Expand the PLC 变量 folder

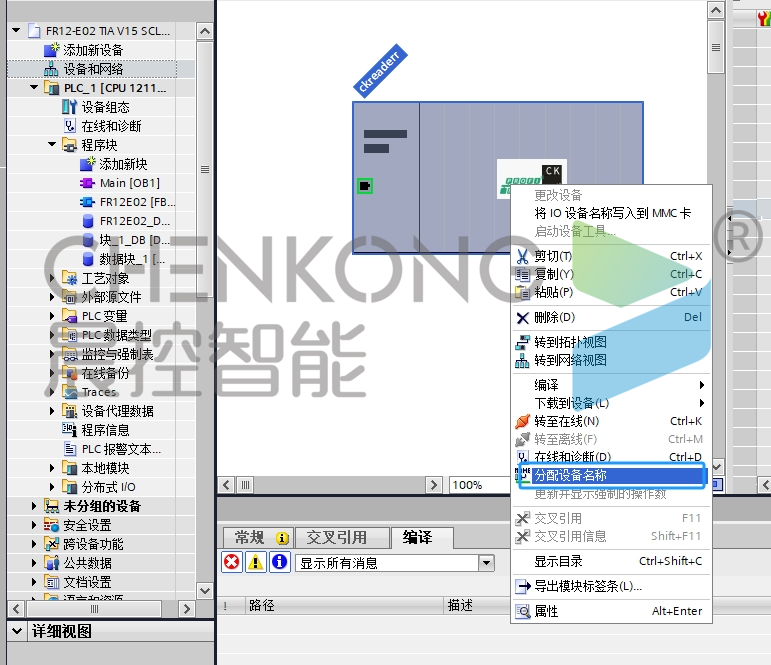(x=52, y=316)
